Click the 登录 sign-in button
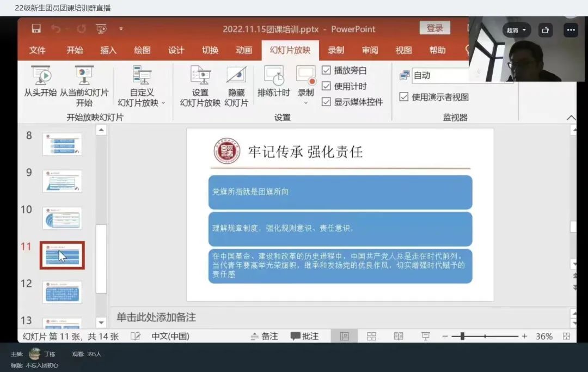This screenshot has height=372, width=588. pos(434,28)
